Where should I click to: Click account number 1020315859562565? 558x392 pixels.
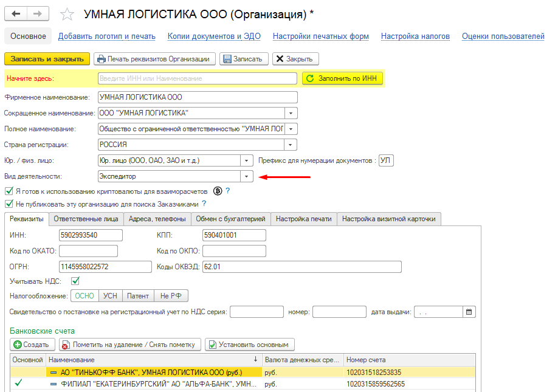[x=376, y=384]
